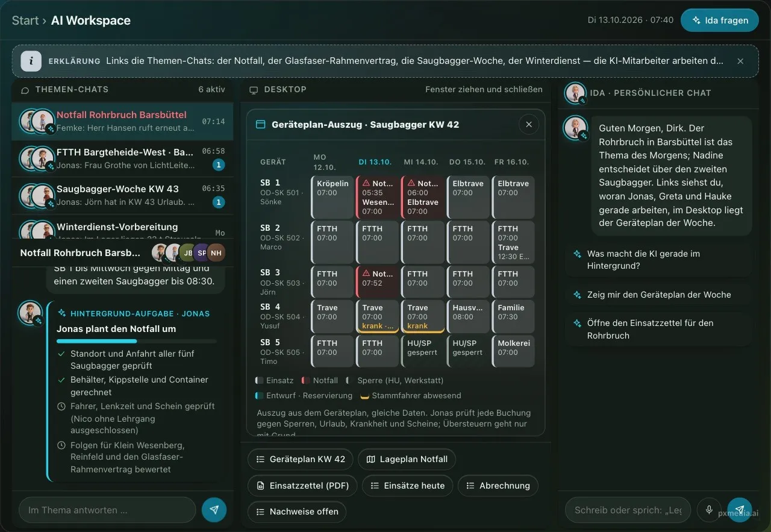Click the unread badge on FTTH Bargteheide-West
Screen dimensions: 771x532
[x=219, y=165]
